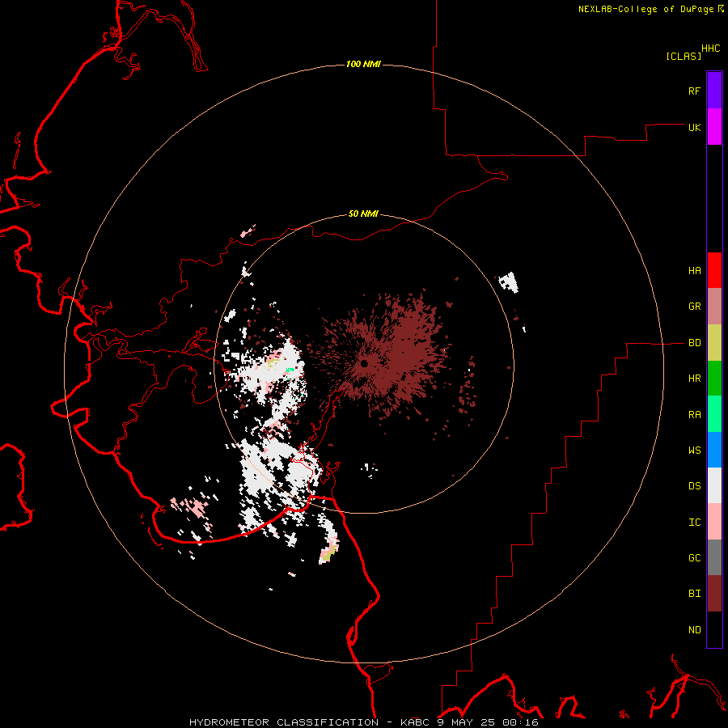Click the ND black legend swatch
Viewport: 728px width, 728px height.
tap(714, 629)
